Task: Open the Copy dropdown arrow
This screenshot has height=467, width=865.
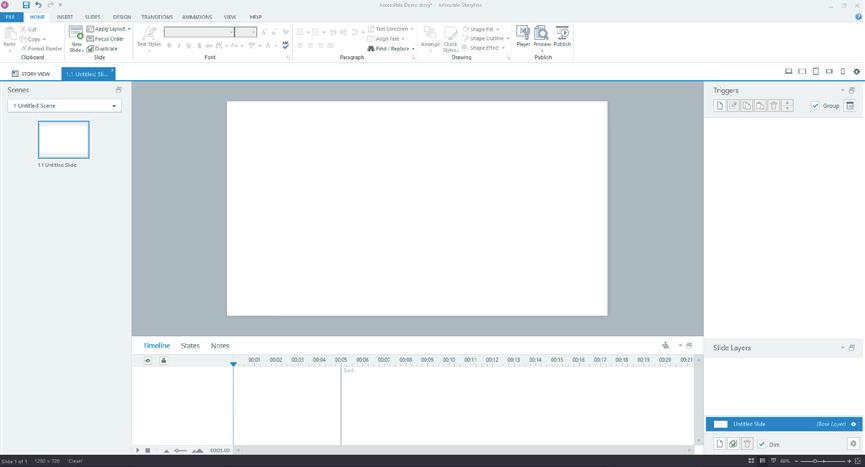Action: point(44,39)
